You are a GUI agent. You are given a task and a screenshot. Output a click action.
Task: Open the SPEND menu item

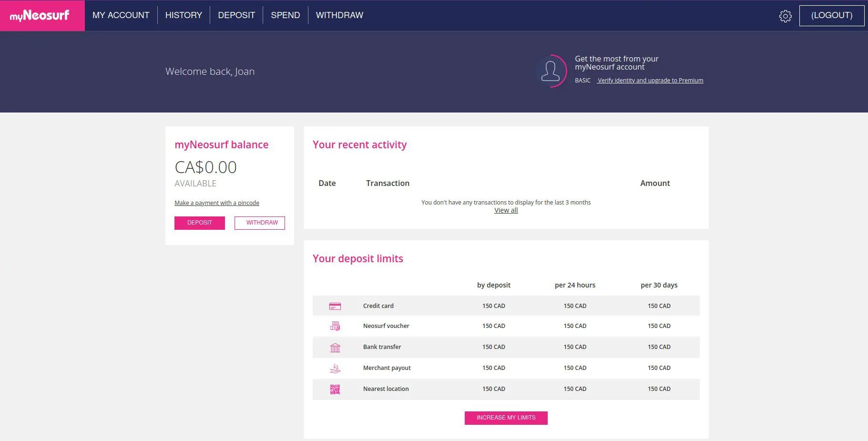tap(286, 15)
